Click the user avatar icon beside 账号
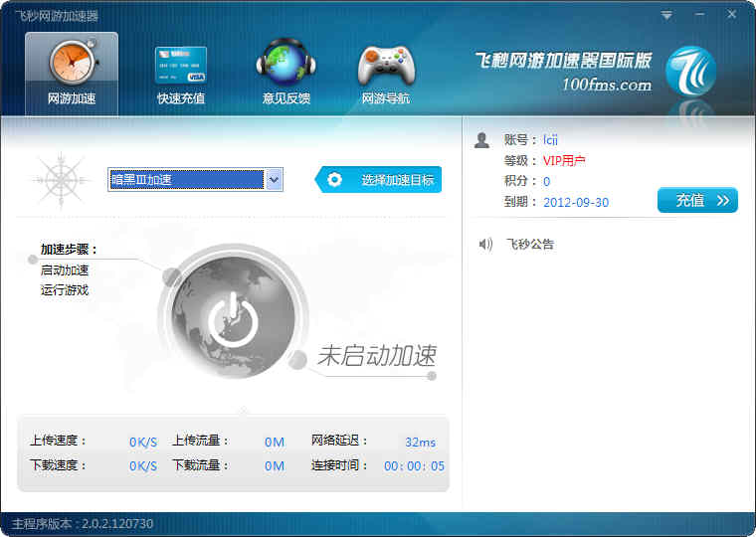 (481, 140)
